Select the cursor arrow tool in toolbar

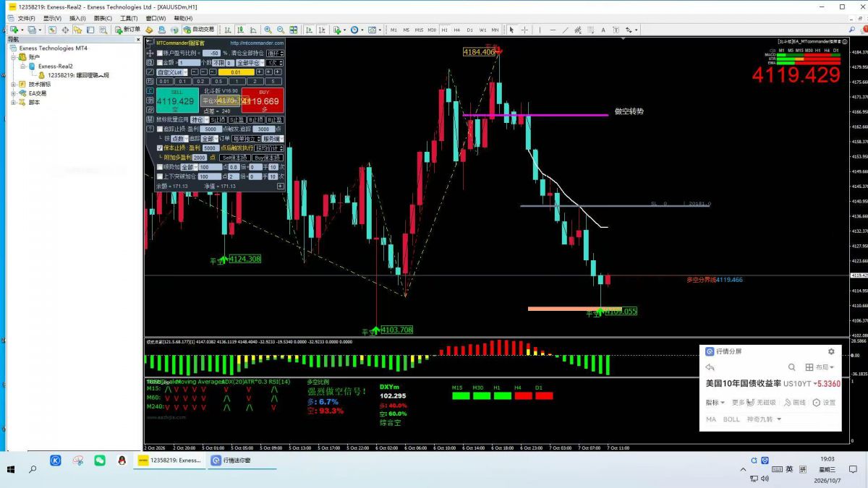point(511,30)
